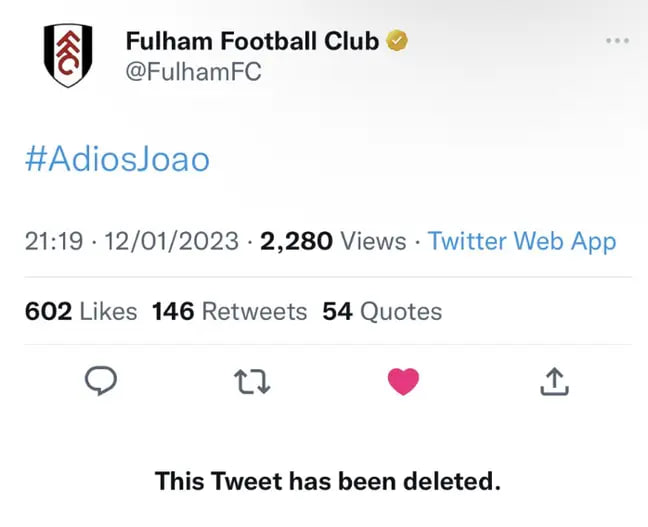
Task: Open the #AdiosJoao hashtag
Action: click(117, 158)
